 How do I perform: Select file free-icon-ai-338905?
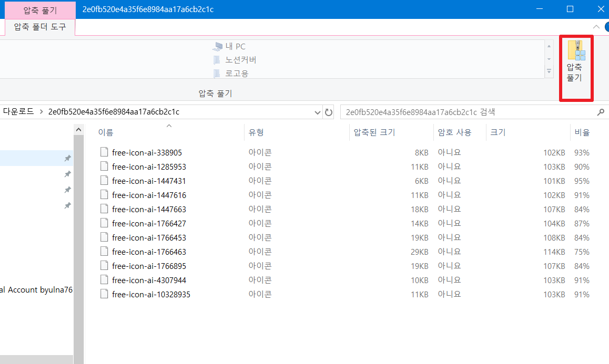(x=147, y=152)
